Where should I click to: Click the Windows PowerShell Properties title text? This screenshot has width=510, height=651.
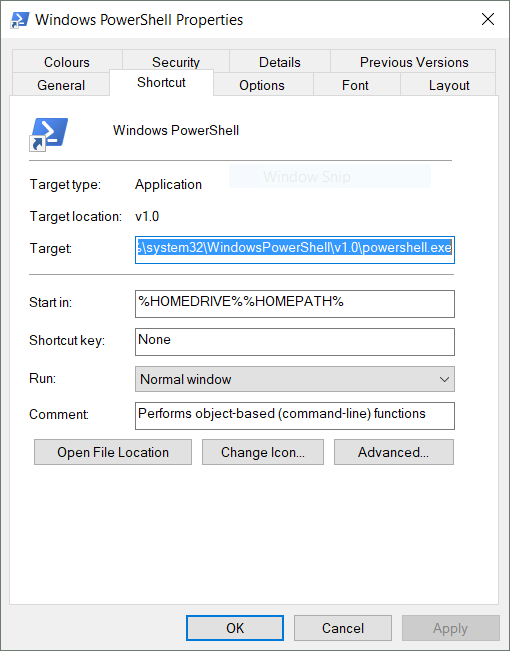coord(139,20)
